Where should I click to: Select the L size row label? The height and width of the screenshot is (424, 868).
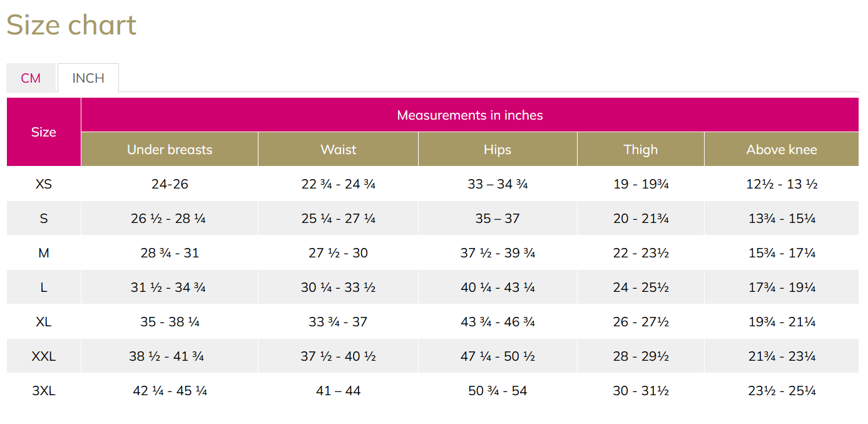click(44, 287)
